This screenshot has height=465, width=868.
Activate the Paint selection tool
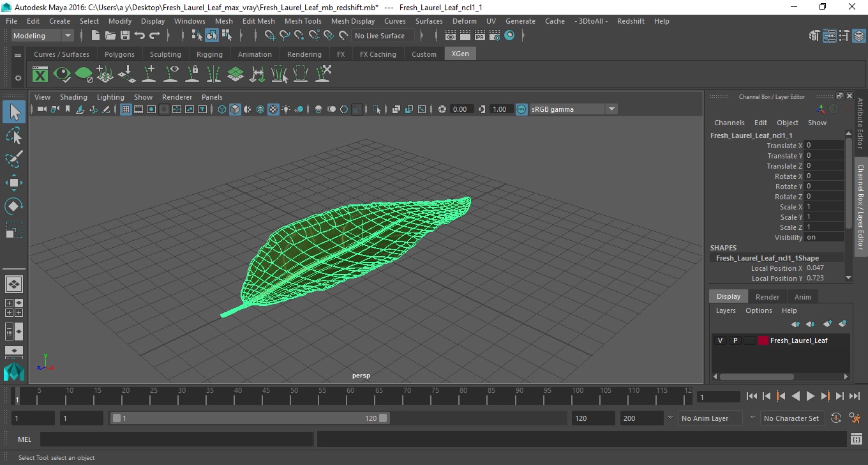[14, 159]
